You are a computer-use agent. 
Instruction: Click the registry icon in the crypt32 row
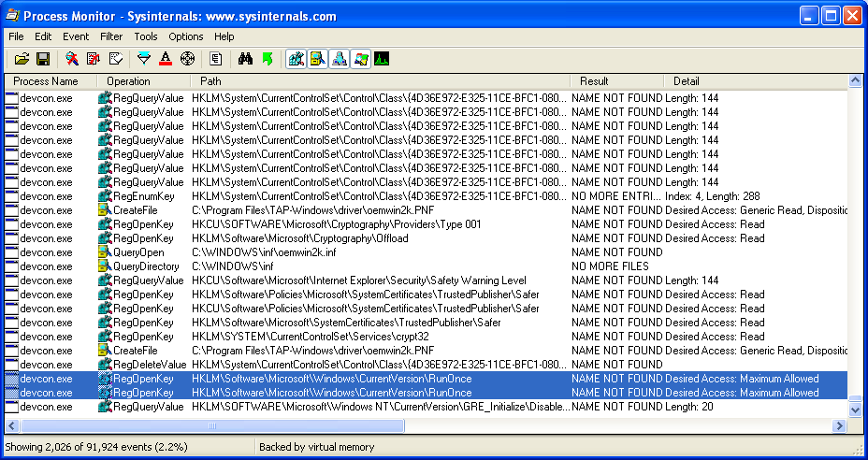(105, 337)
